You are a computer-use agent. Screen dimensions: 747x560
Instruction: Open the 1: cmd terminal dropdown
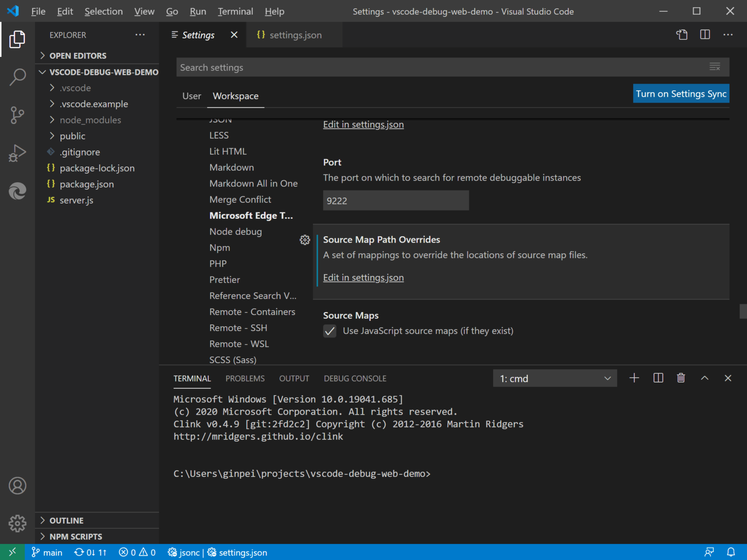point(554,378)
